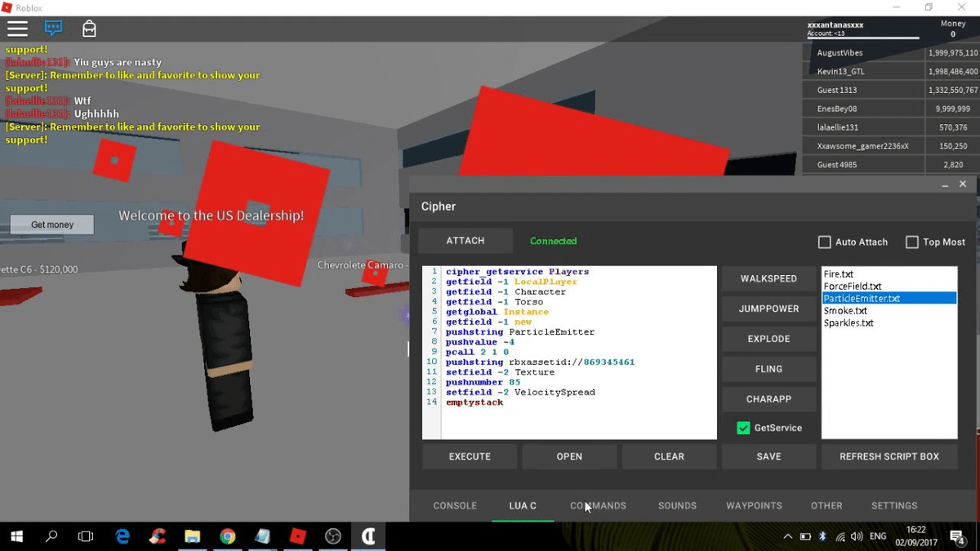Open the battery status tray icon
Image resolution: width=980 pixels, height=551 pixels.
pyautogui.click(x=805, y=536)
